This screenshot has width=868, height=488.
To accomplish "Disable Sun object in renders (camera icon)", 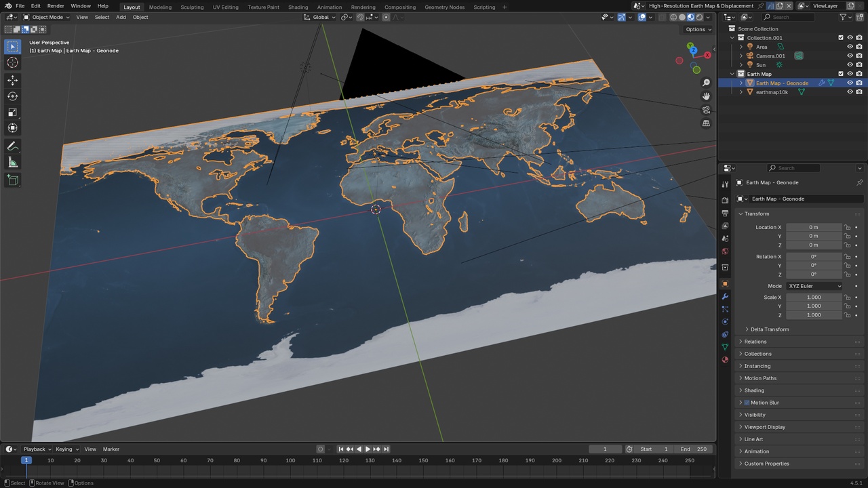I will pos(859,65).
